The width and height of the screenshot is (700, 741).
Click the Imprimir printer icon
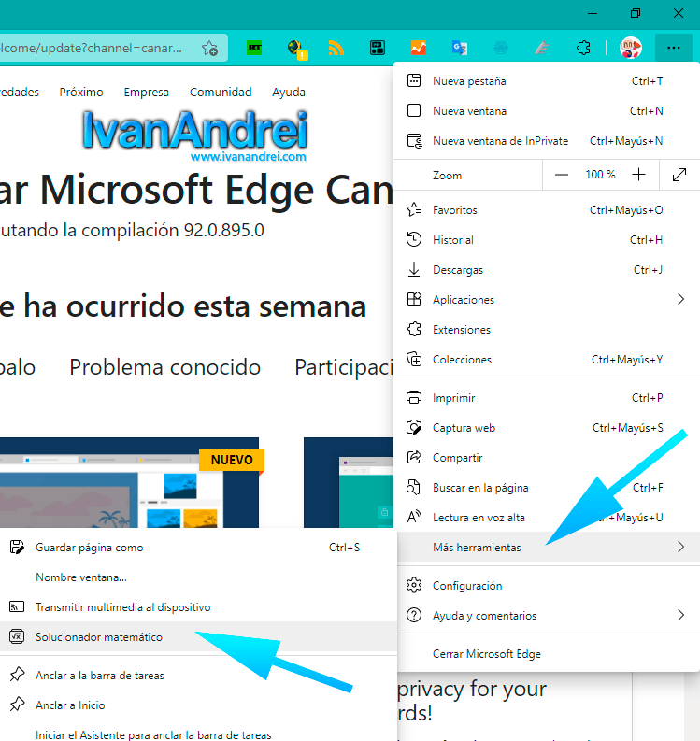pyautogui.click(x=414, y=397)
